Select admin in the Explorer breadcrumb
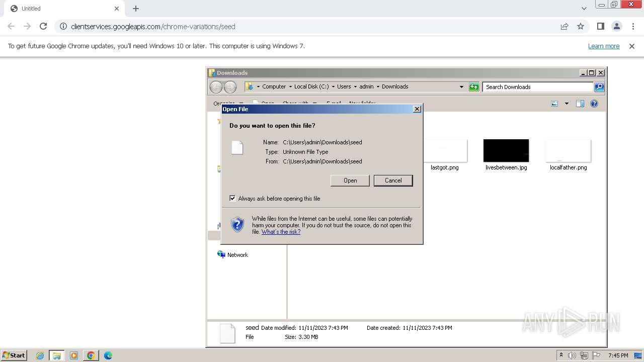The width and height of the screenshot is (644, 362). tap(366, 86)
